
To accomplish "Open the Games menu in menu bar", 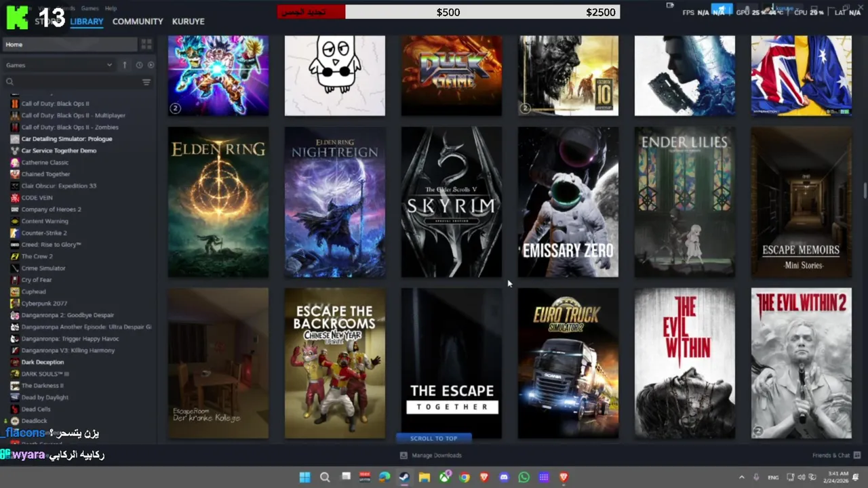I will (90, 8).
